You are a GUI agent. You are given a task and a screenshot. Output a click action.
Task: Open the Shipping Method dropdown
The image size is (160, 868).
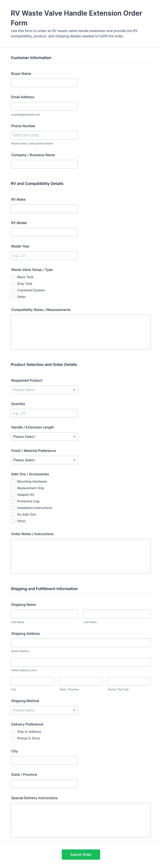[x=44, y=710]
